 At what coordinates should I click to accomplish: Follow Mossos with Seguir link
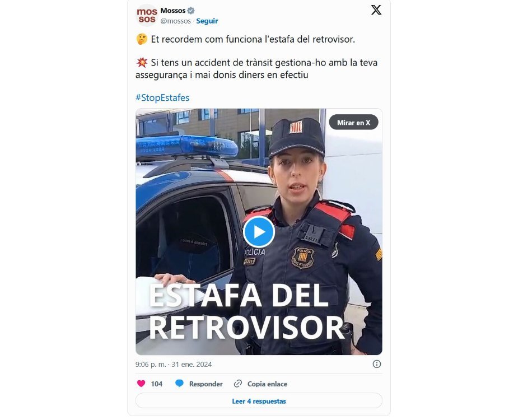point(207,21)
